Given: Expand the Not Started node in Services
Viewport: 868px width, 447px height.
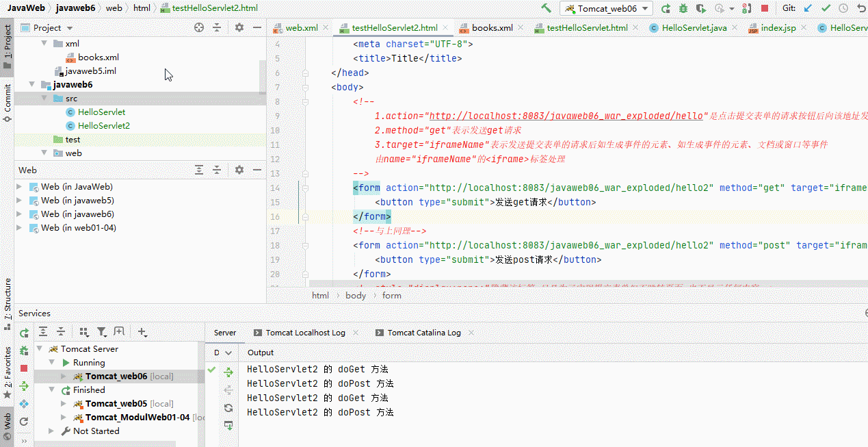Looking at the screenshot, I should pyautogui.click(x=51, y=431).
